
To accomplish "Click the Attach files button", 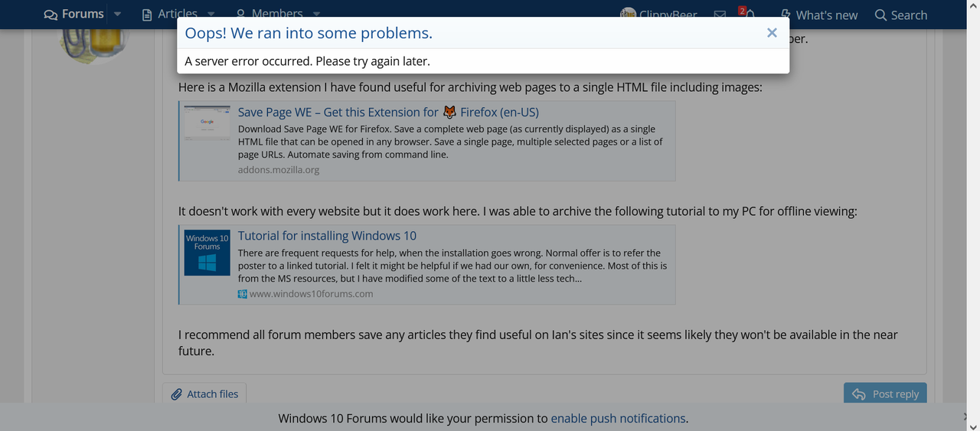I will (204, 393).
